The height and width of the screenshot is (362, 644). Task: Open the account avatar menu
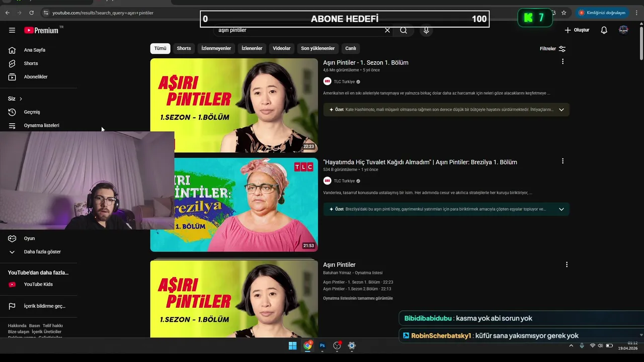[x=623, y=30]
